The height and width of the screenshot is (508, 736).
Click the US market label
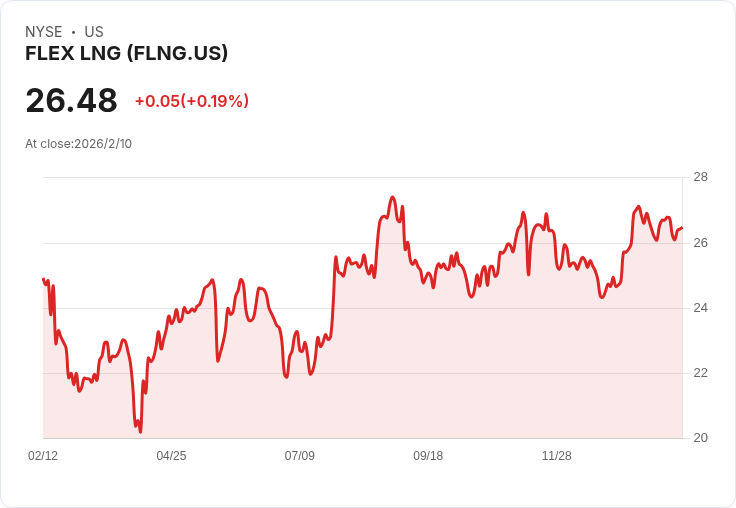click(x=94, y=32)
